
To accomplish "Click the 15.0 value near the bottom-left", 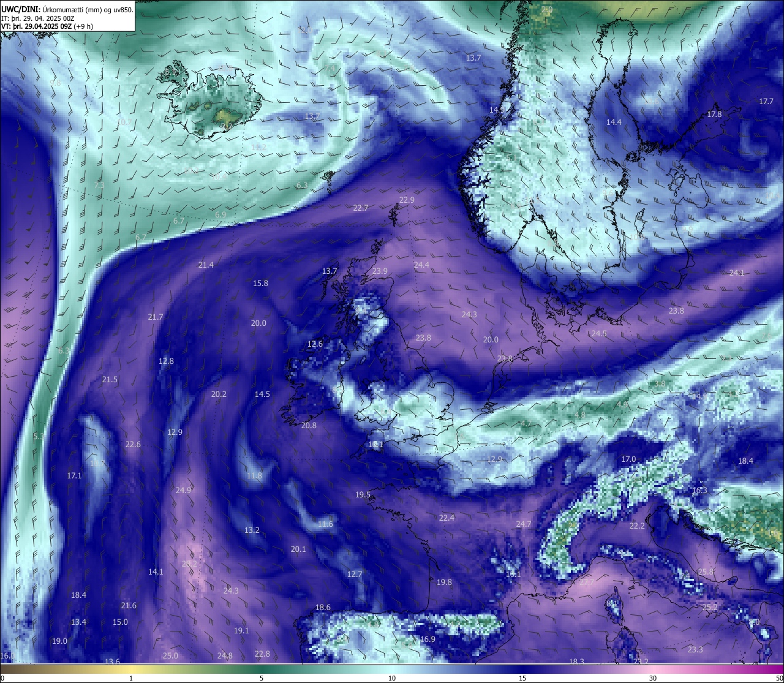I will (x=120, y=622).
